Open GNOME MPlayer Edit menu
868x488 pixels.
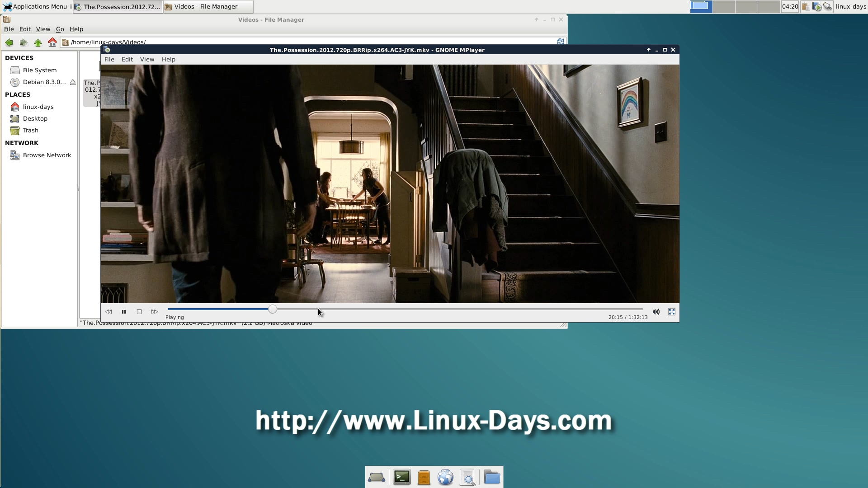[x=127, y=59]
